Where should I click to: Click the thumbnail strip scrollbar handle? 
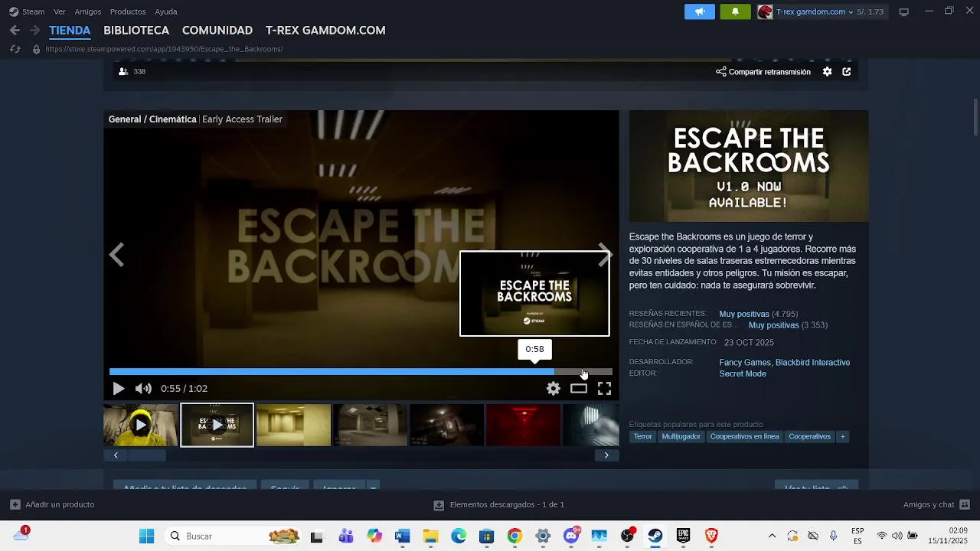[146, 455]
